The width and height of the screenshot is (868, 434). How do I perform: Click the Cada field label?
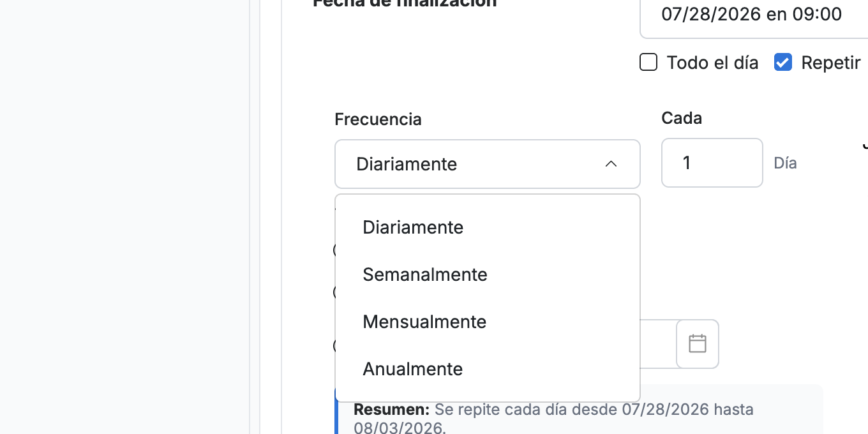[x=682, y=118]
